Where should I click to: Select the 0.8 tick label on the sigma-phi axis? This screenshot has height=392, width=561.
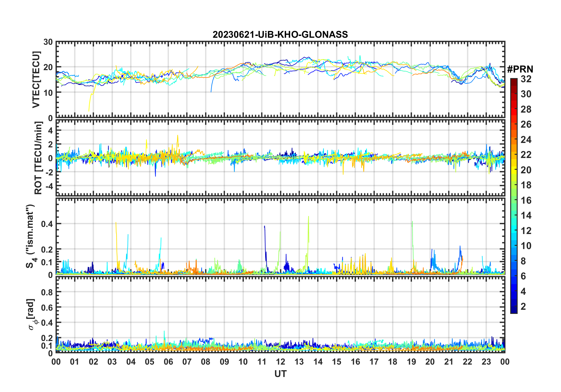(x=47, y=292)
